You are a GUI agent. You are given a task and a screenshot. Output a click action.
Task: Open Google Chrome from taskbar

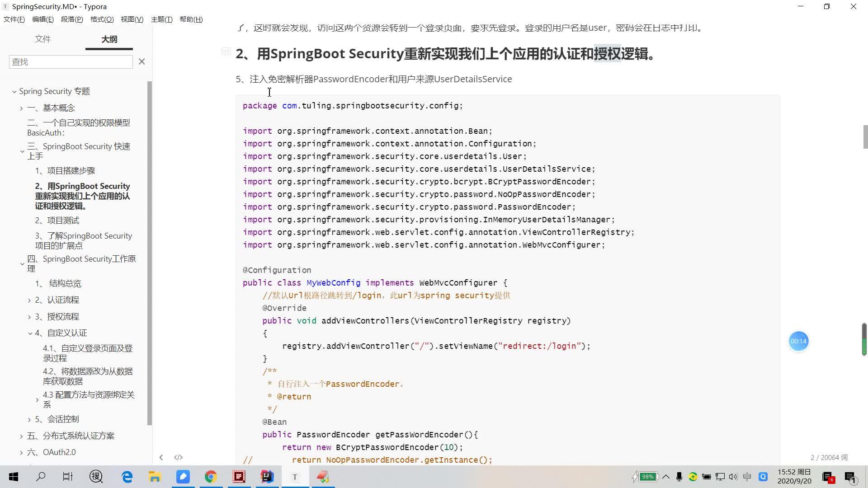click(211, 477)
